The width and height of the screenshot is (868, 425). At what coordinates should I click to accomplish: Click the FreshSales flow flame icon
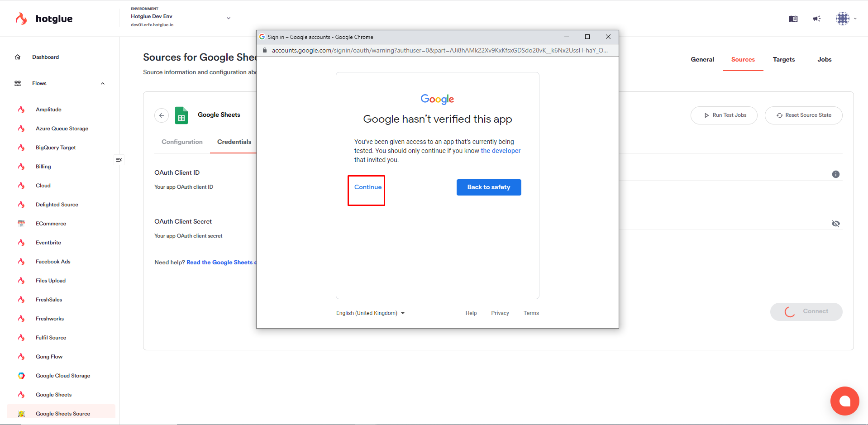[x=21, y=300]
